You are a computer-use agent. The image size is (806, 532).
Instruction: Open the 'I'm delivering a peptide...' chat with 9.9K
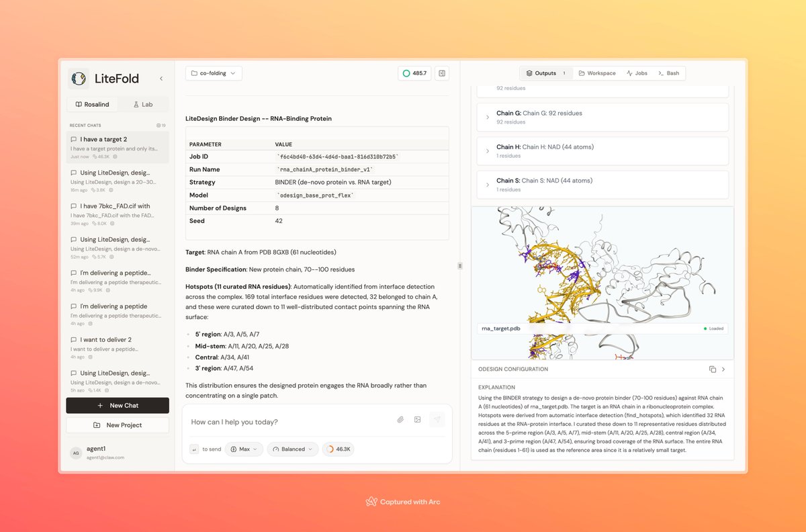point(118,281)
